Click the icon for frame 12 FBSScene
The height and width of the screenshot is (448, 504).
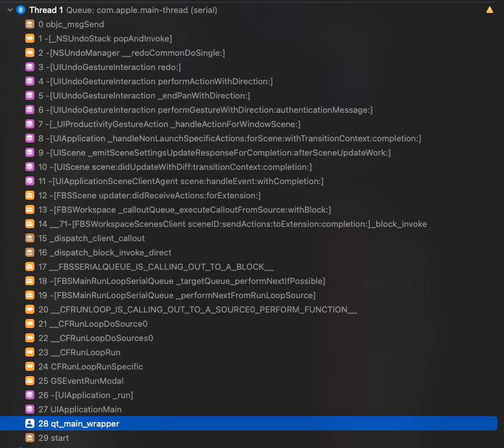point(30,195)
